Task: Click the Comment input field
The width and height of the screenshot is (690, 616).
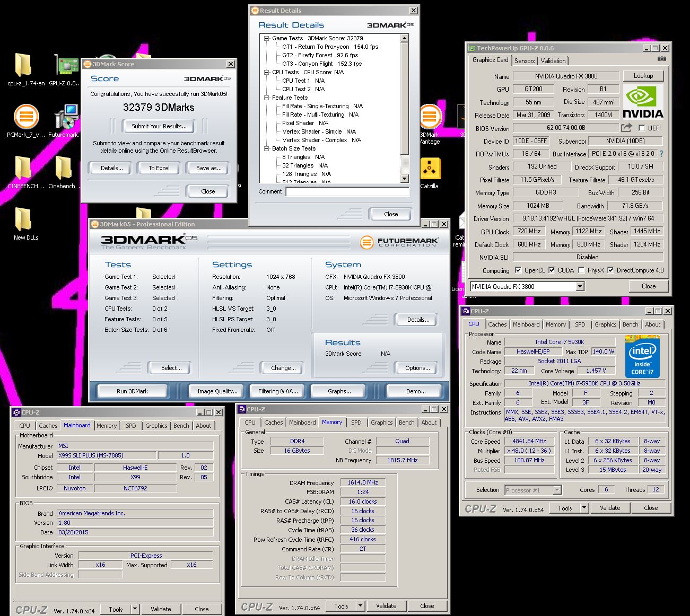Action: (x=347, y=191)
